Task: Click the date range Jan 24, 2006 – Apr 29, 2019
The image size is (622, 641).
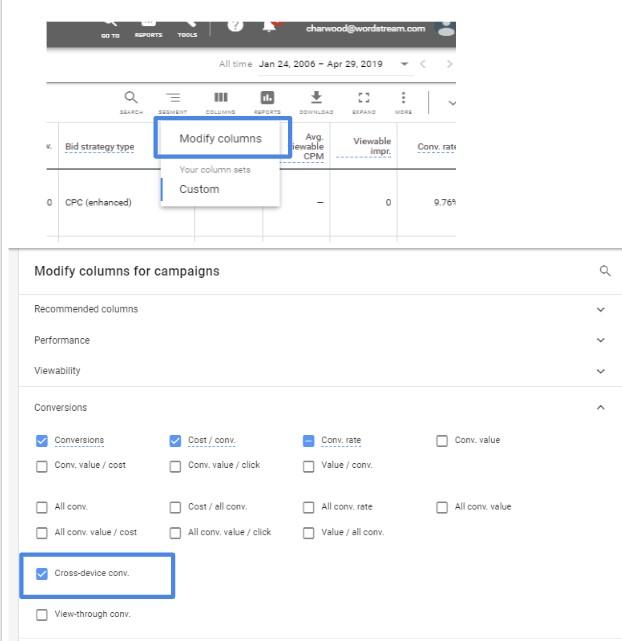Action: [x=321, y=64]
